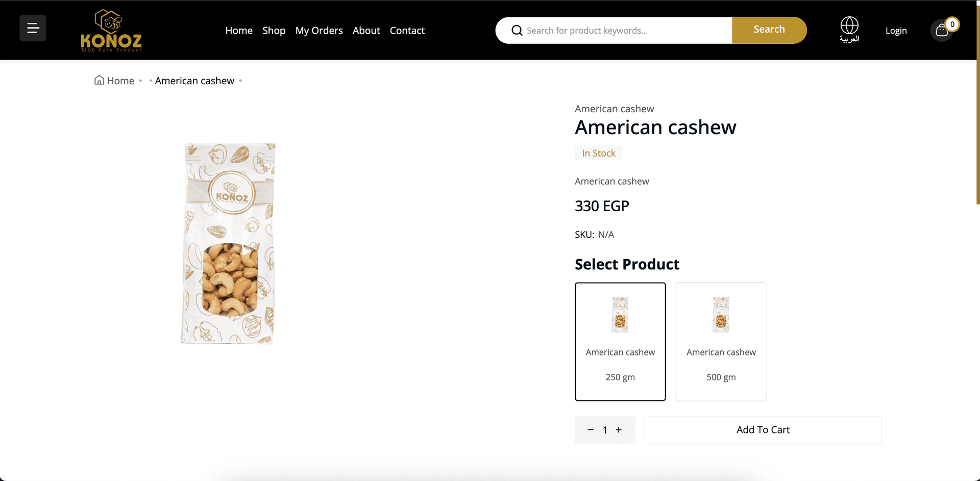Open the Shop menu
Image resolution: width=980 pixels, height=481 pixels.
(x=274, y=30)
